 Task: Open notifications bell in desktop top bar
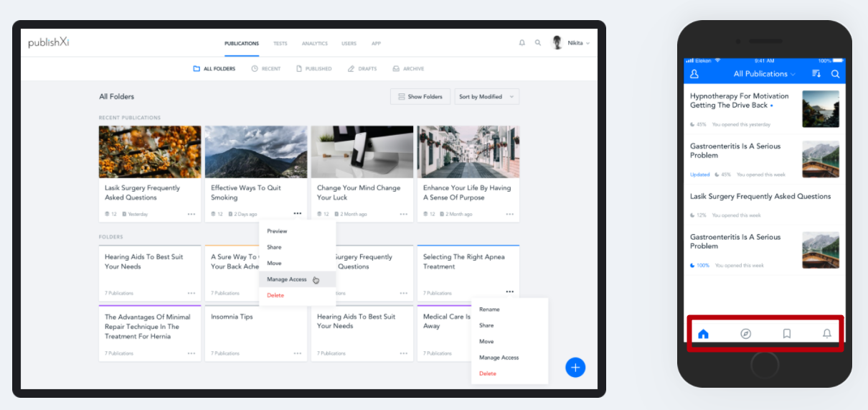coord(522,43)
